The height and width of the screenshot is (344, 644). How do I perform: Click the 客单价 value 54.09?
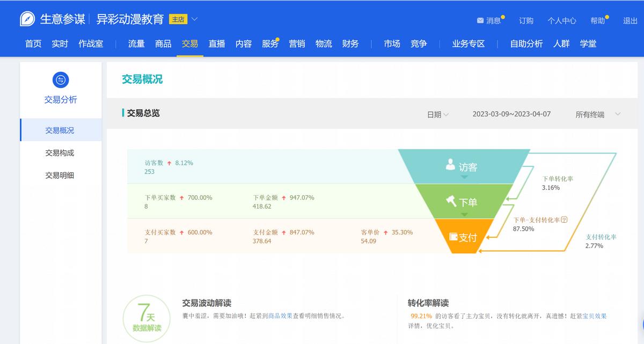point(369,241)
